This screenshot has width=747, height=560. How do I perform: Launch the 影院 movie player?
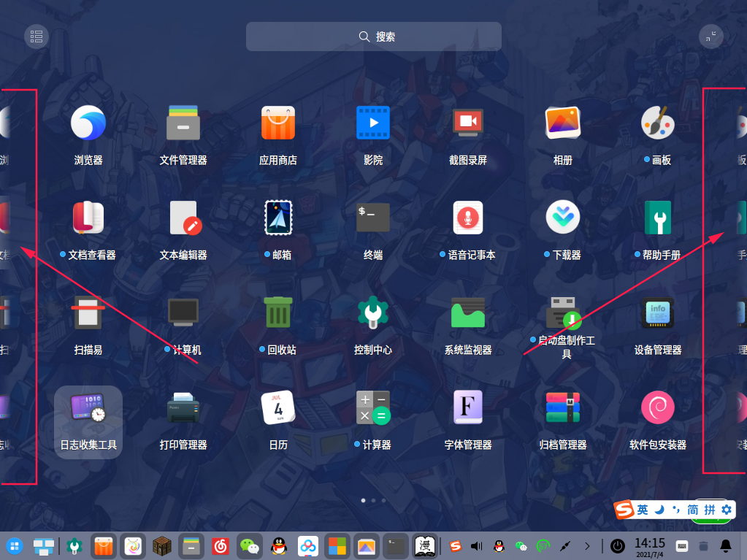click(373, 123)
